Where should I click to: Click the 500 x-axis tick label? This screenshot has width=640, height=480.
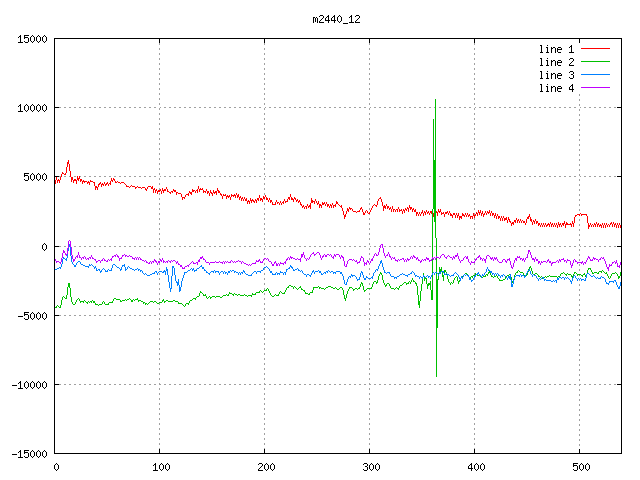(580, 467)
